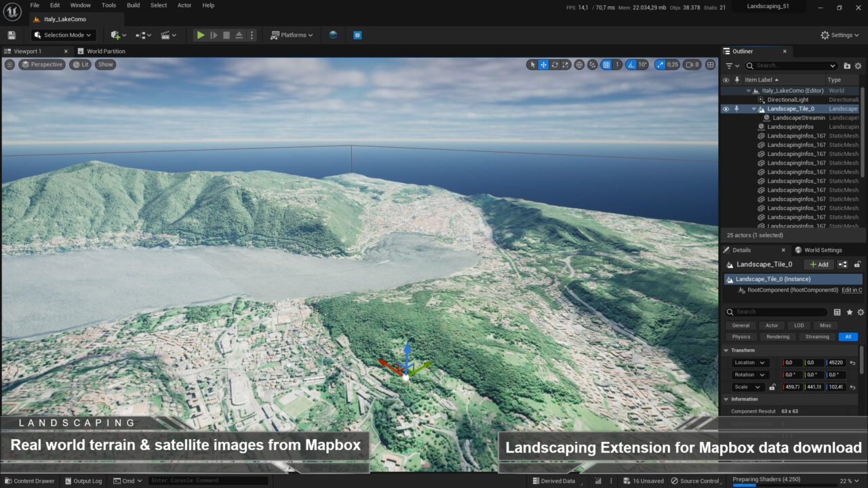Click the Add button in the Details panel

point(818,264)
